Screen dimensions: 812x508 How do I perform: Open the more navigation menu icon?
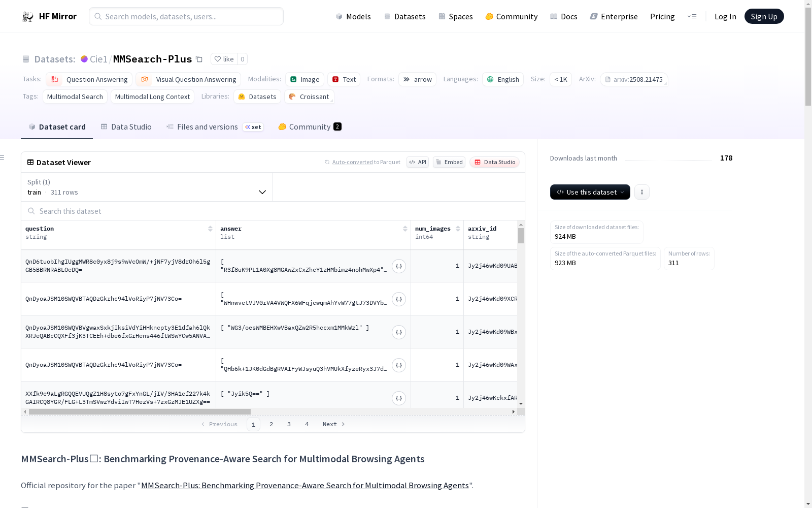pyautogui.click(x=692, y=16)
